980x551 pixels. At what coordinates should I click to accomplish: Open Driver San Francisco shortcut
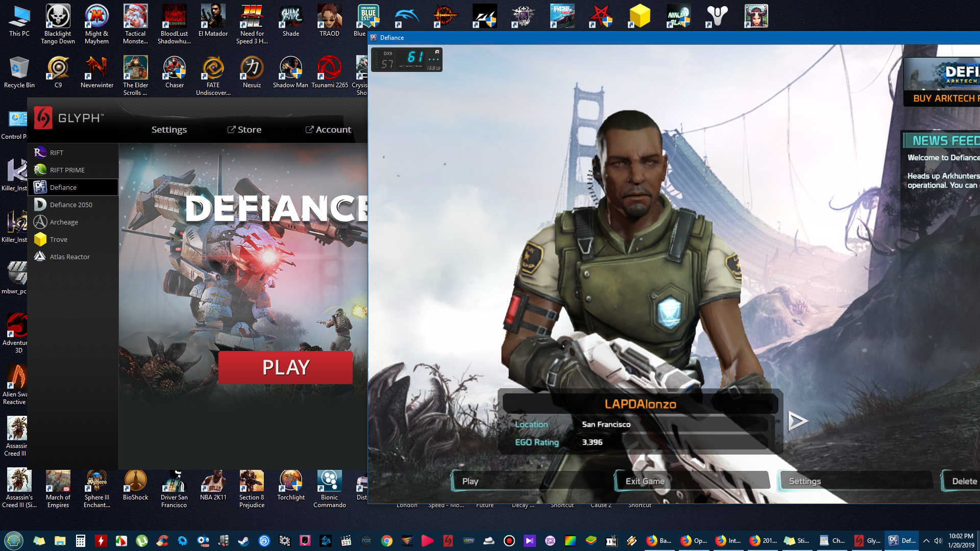click(x=174, y=489)
